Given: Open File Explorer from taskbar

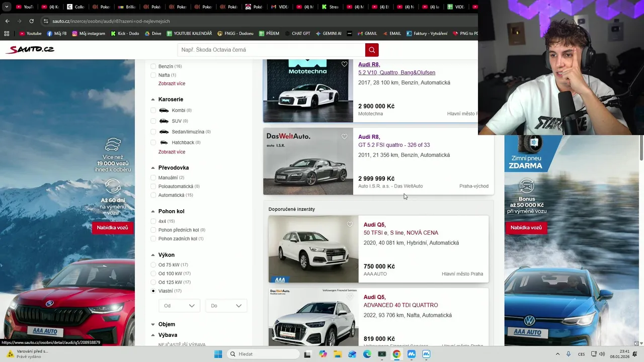Looking at the screenshot, I should pyautogui.click(x=338, y=354).
